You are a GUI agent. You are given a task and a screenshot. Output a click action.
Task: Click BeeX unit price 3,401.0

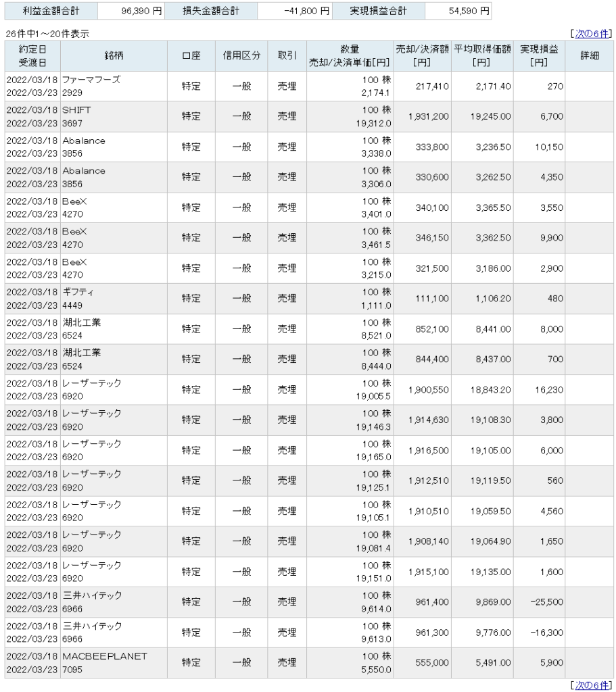click(x=376, y=214)
